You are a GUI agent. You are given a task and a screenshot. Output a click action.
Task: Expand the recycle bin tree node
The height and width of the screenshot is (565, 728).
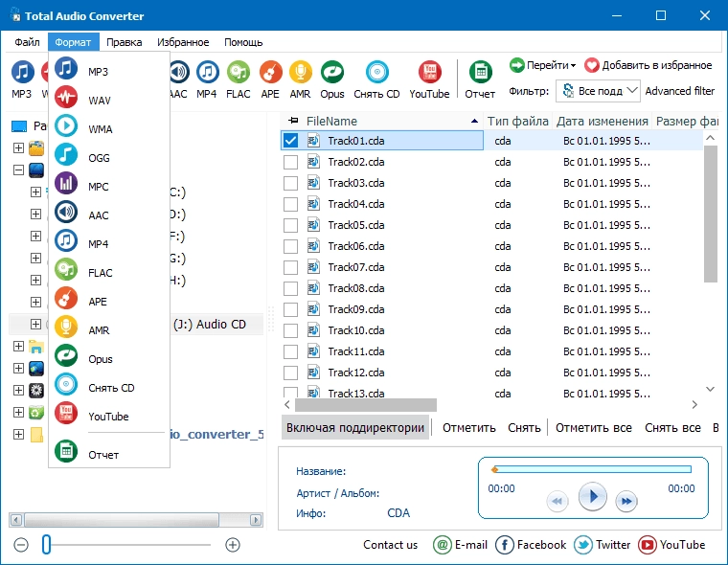18,413
